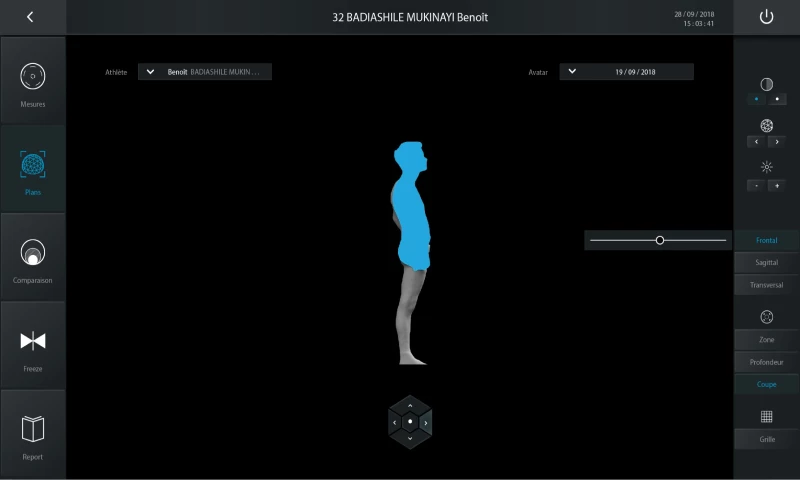This screenshot has height=480, width=800.
Task: Select the Frontal plane tab
Action: click(x=766, y=240)
